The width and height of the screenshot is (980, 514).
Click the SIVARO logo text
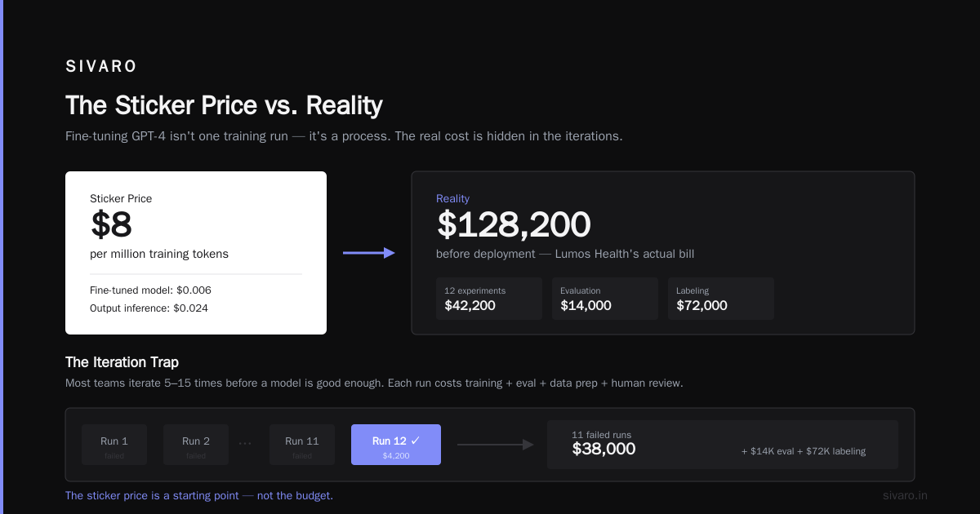click(x=101, y=67)
